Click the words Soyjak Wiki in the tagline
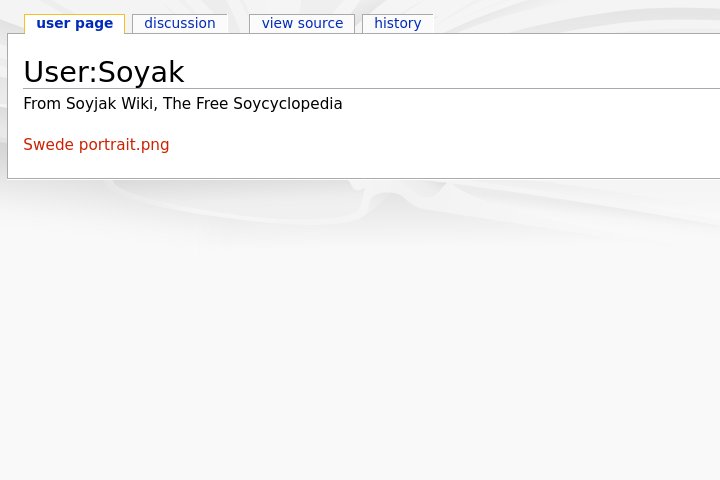 pos(112,104)
